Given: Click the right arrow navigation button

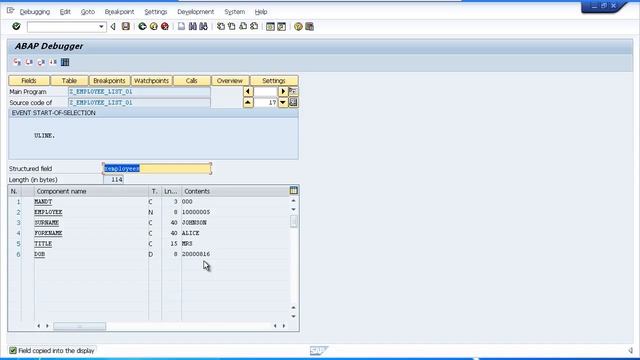Looking at the screenshot, I should pyautogui.click(x=283, y=91).
